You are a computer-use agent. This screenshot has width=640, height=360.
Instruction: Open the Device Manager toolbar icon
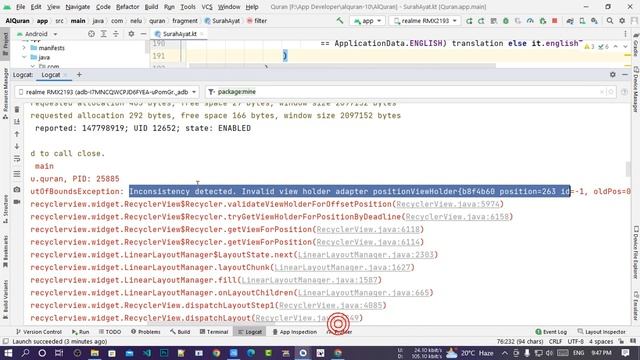pyautogui.click(x=582, y=20)
